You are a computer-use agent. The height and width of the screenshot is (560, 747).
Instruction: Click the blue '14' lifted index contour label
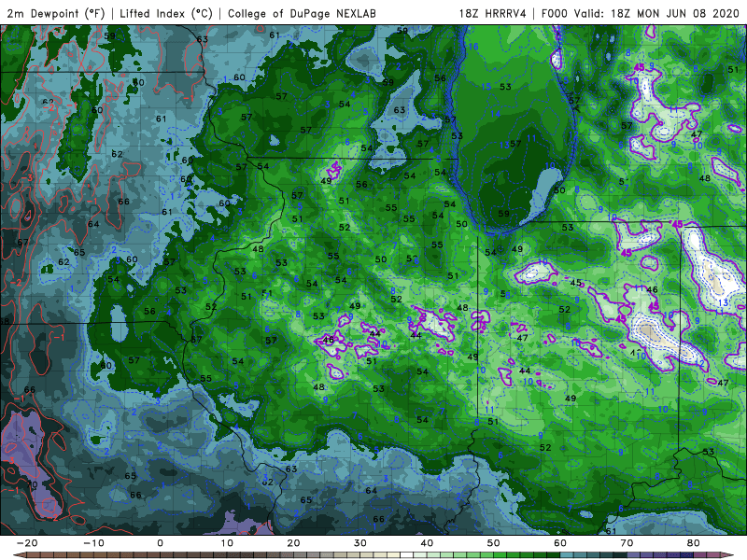click(496, 114)
